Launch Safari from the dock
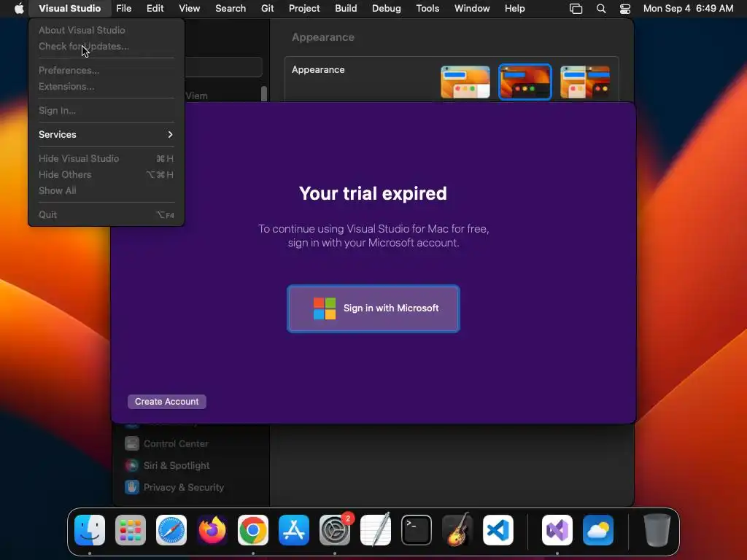The width and height of the screenshot is (747, 560). (171, 530)
